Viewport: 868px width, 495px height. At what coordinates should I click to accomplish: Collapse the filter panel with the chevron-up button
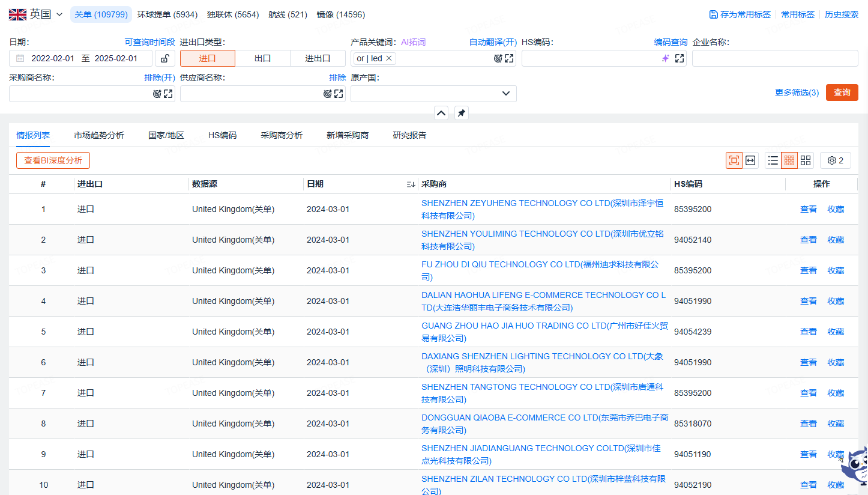pos(441,113)
